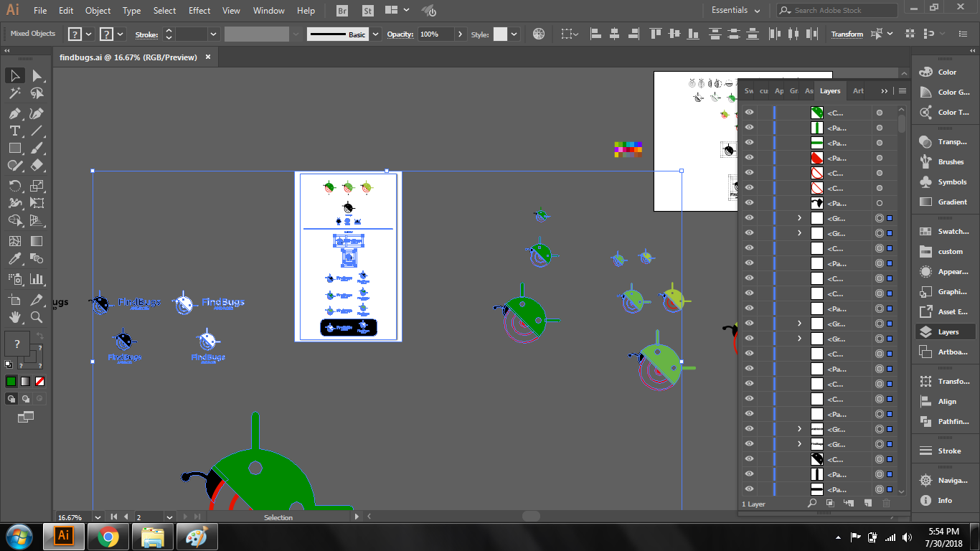980x551 pixels.
Task: Click the Transform link in control bar
Action: pos(847,34)
